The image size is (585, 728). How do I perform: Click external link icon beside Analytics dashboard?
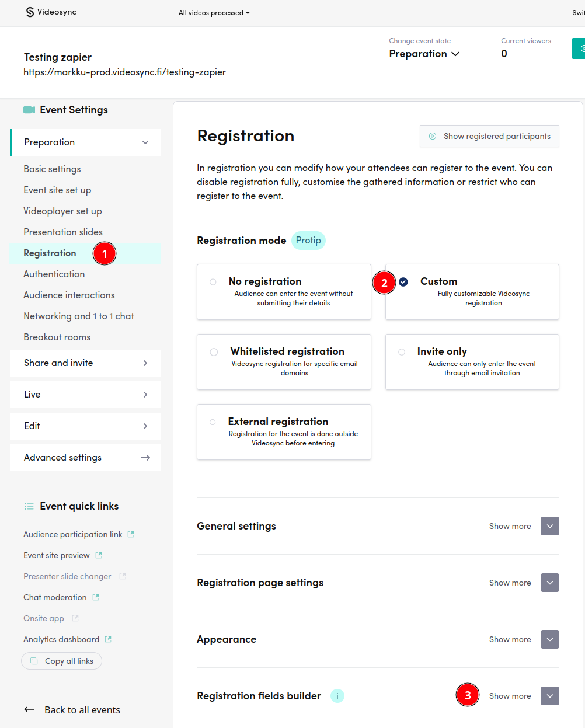[x=108, y=639]
